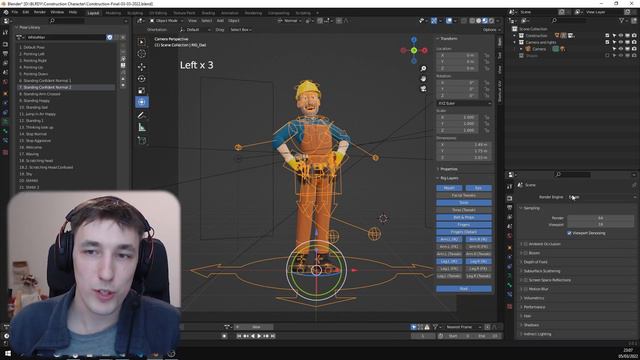Enable the Motion Blur checkbox
Viewport: 640px width, 360px height.
(526, 289)
